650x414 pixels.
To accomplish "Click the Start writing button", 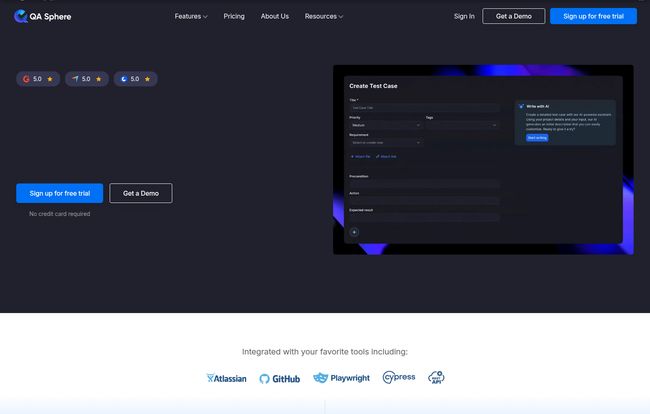I will (x=537, y=138).
